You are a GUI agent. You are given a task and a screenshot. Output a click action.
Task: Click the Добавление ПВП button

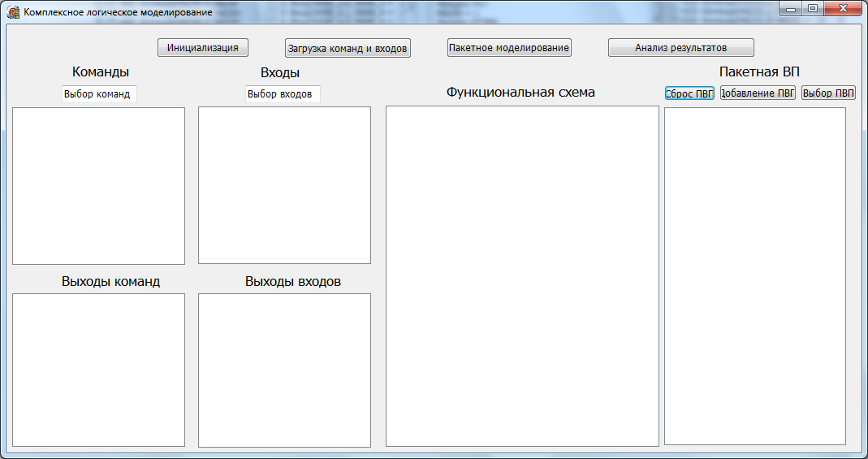[x=758, y=93]
